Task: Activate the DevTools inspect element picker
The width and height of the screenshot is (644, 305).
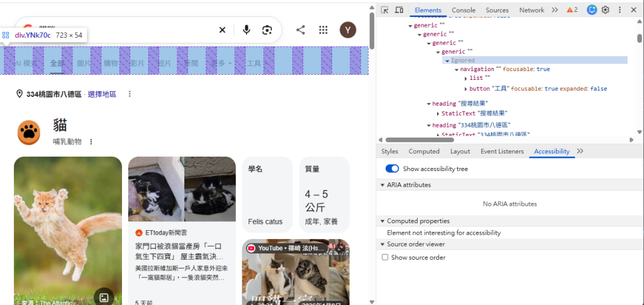Action: 384,10
